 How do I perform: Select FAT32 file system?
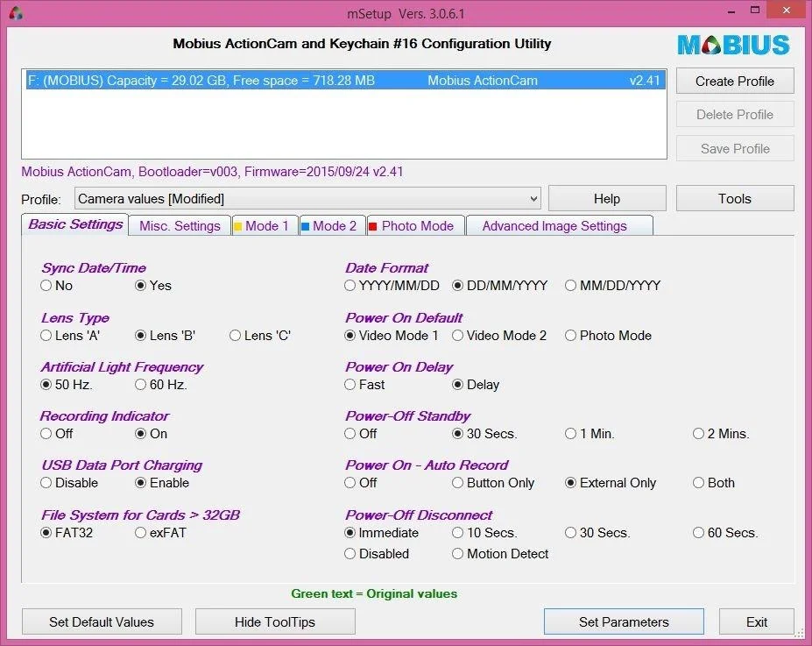(x=67, y=533)
